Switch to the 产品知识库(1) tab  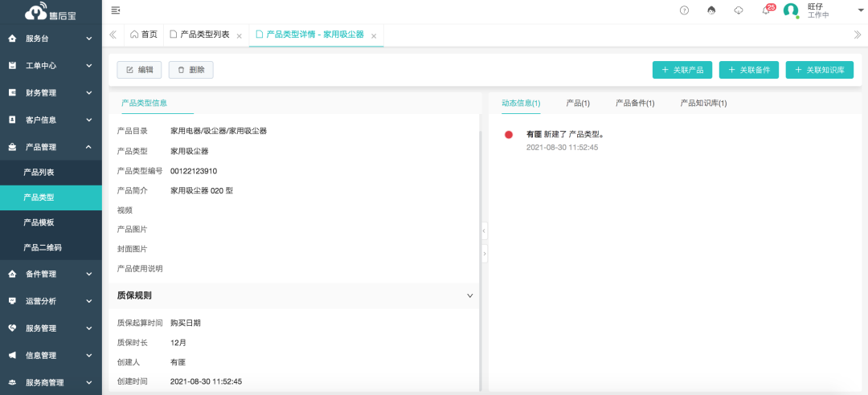click(703, 103)
